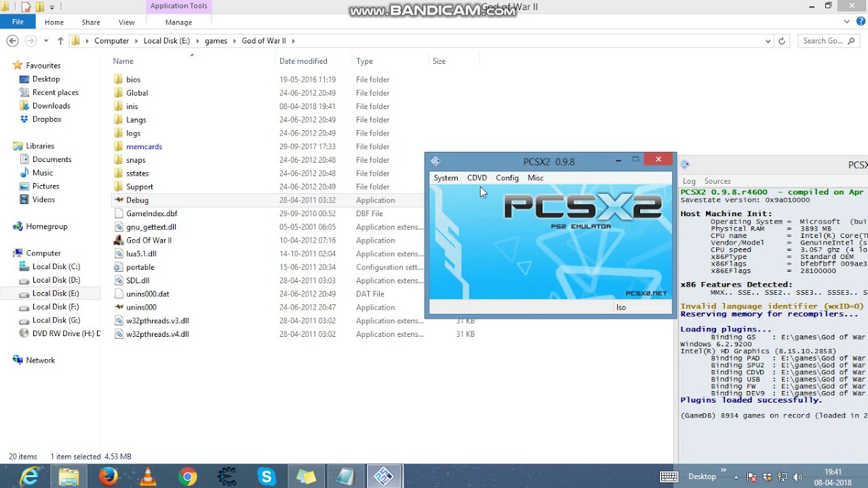Open the Log menu in console window
This screenshot has width=868, height=488.
click(x=689, y=181)
